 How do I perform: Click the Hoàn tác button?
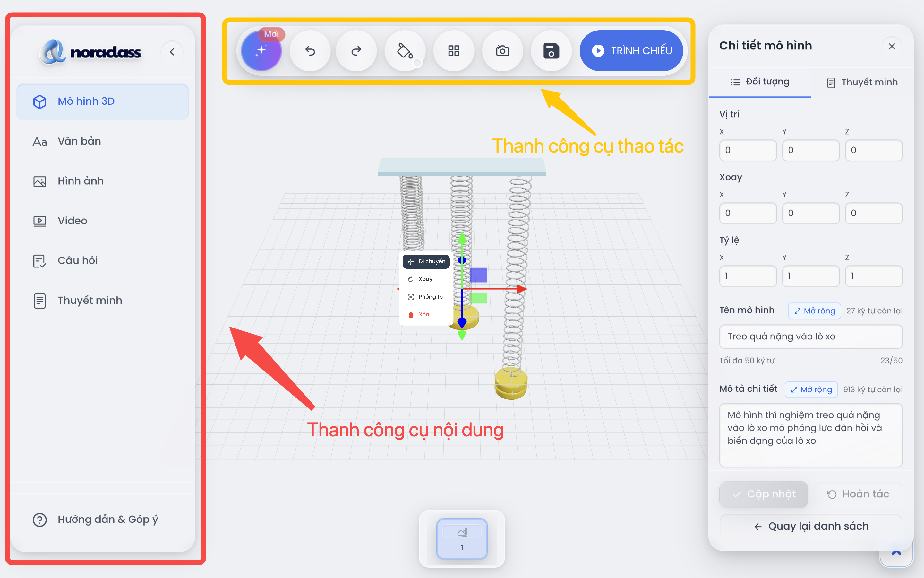858,494
